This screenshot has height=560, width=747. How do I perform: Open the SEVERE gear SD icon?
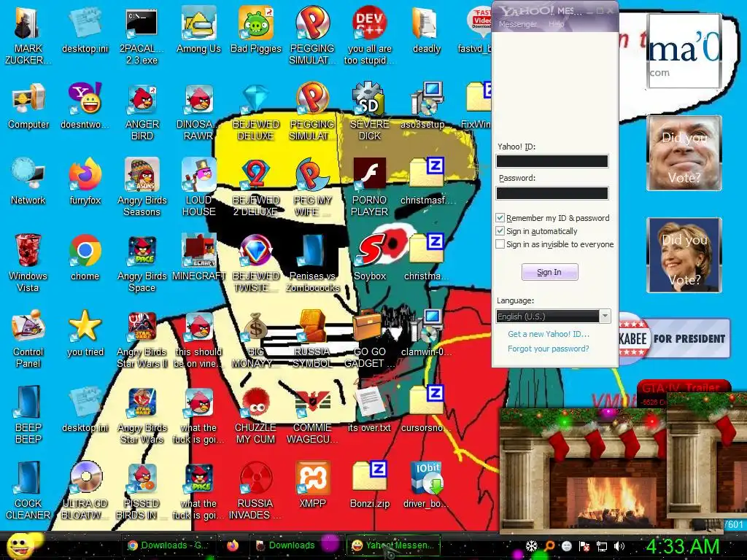pyautogui.click(x=370, y=112)
